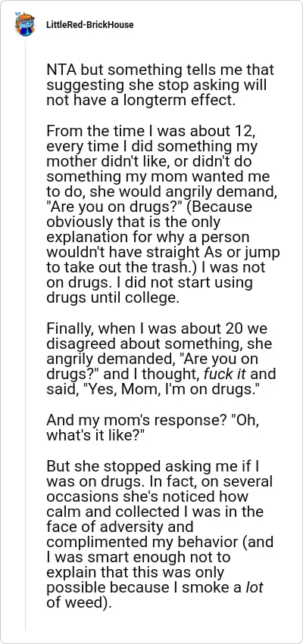Select the paragraph beginning "From the time I was about 12"
The width and height of the screenshot is (303, 644).
(x=163, y=214)
